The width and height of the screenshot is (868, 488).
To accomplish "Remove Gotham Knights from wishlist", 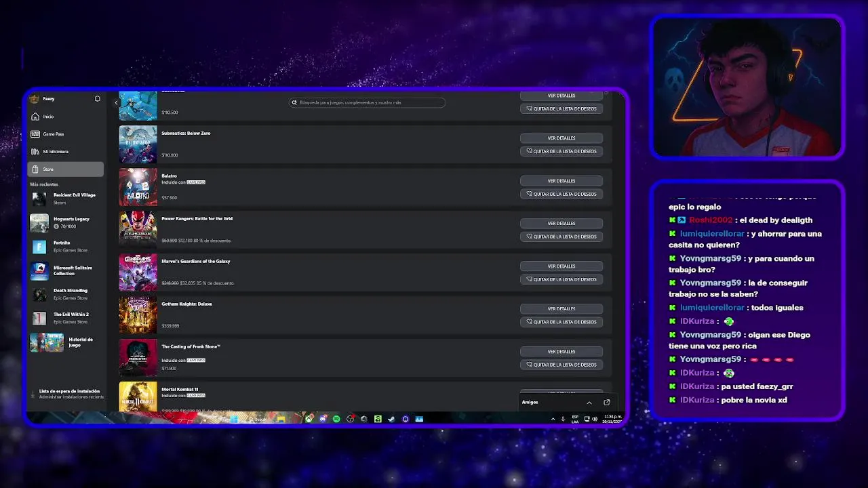I will [x=561, y=322].
